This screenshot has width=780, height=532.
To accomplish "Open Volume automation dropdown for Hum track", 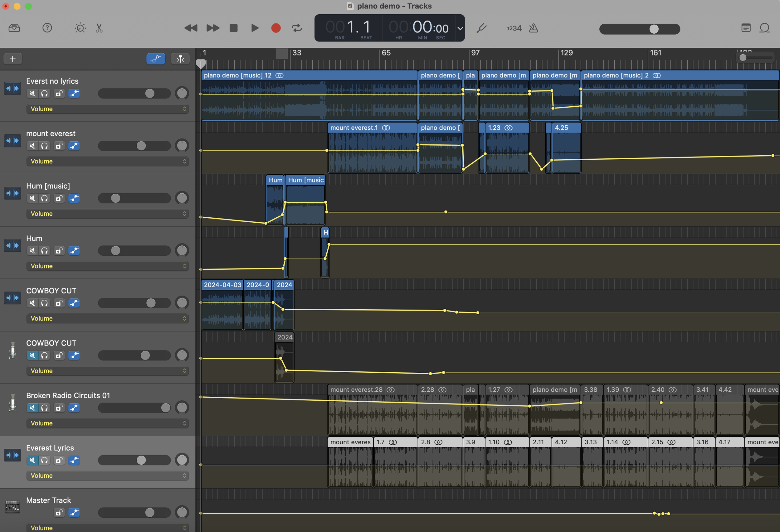I will pos(107,266).
